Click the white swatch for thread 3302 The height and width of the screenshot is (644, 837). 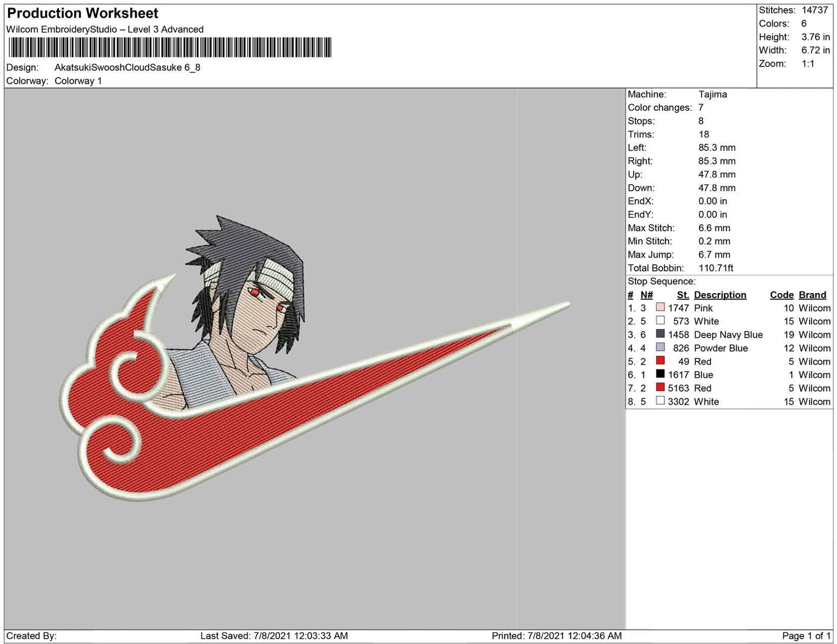point(660,401)
